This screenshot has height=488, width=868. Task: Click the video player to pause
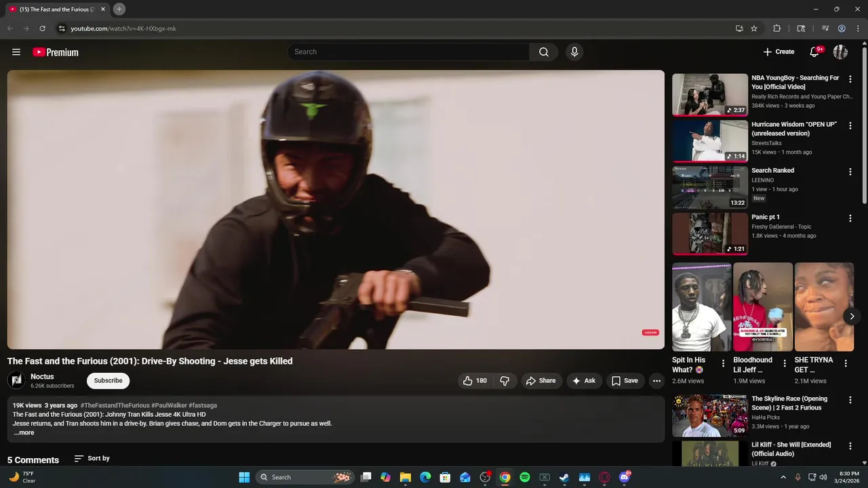coord(336,209)
